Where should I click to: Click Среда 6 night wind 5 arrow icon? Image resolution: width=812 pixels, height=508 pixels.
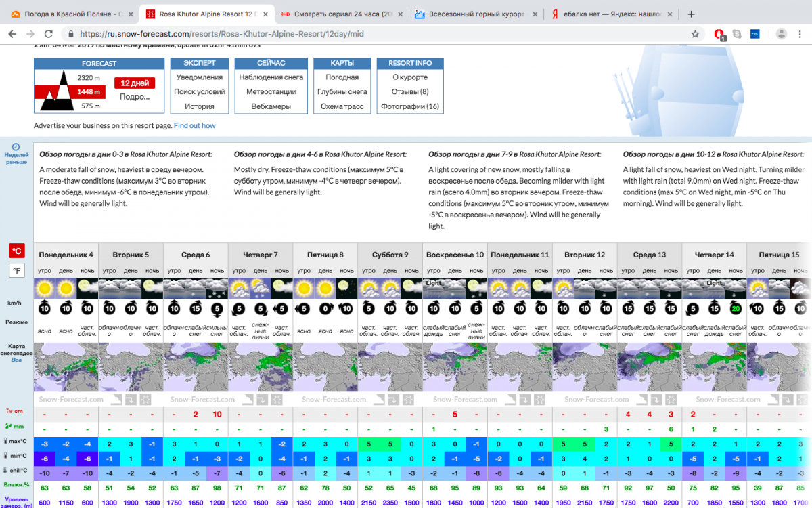pos(217,309)
